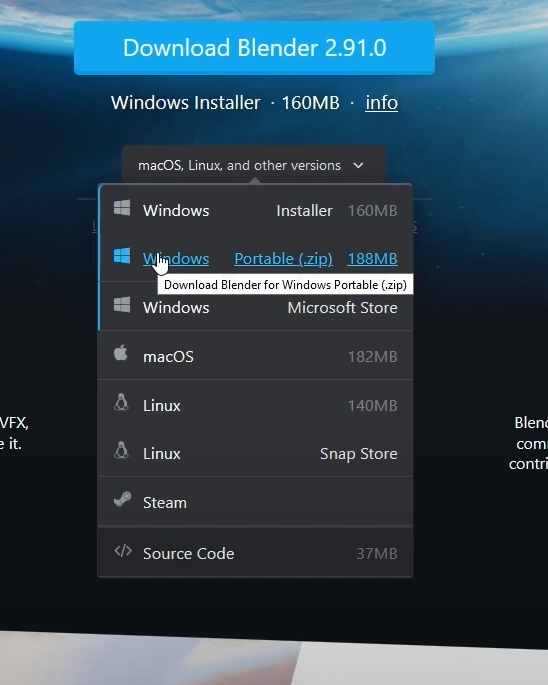Click the Microsoft Store label

coord(342,308)
